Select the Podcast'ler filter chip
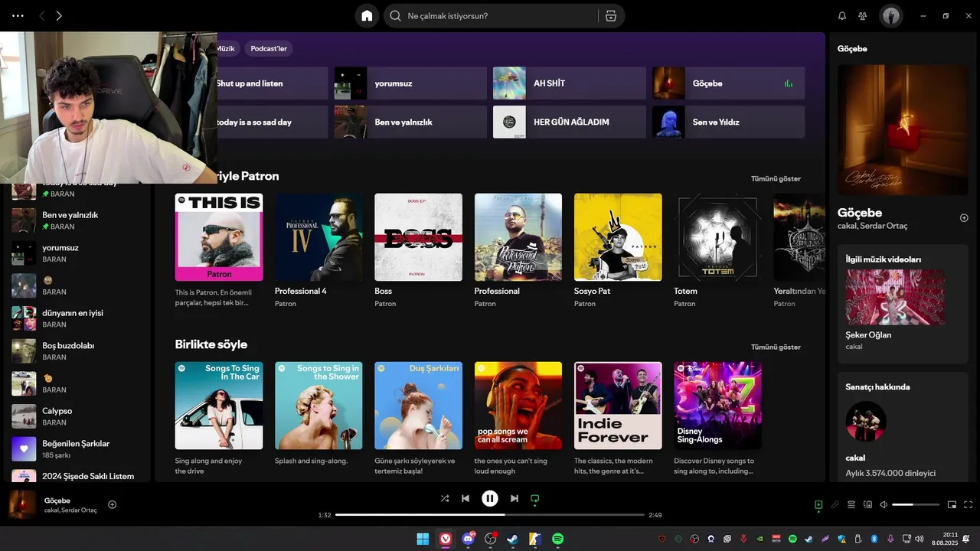Image resolution: width=980 pixels, height=551 pixels. point(269,48)
